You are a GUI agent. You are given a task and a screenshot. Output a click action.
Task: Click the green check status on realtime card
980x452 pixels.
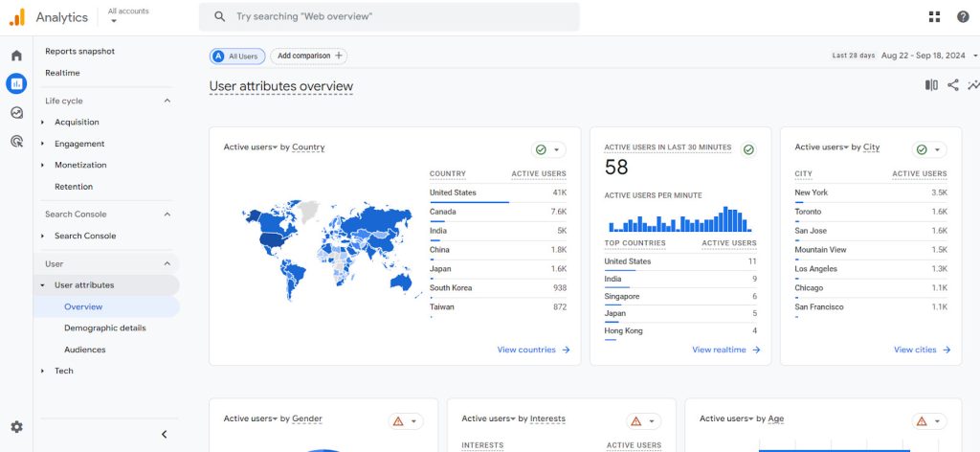click(x=748, y=149)
